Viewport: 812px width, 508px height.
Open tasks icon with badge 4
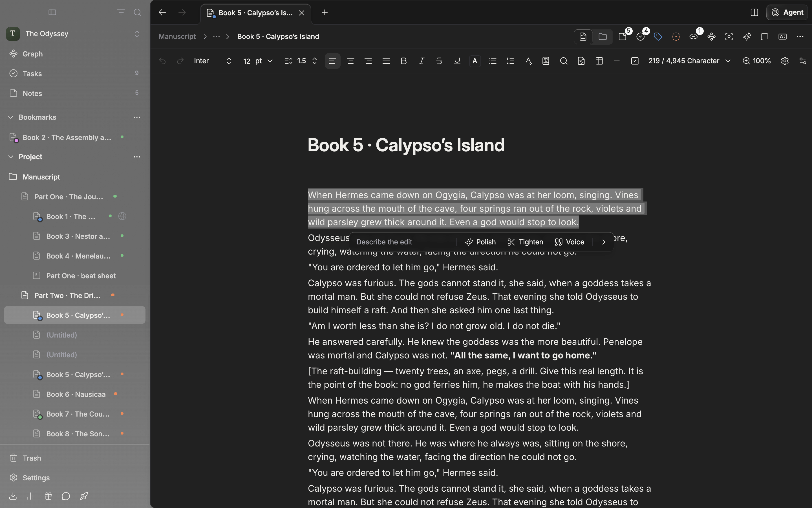click(x=641, y=37)
